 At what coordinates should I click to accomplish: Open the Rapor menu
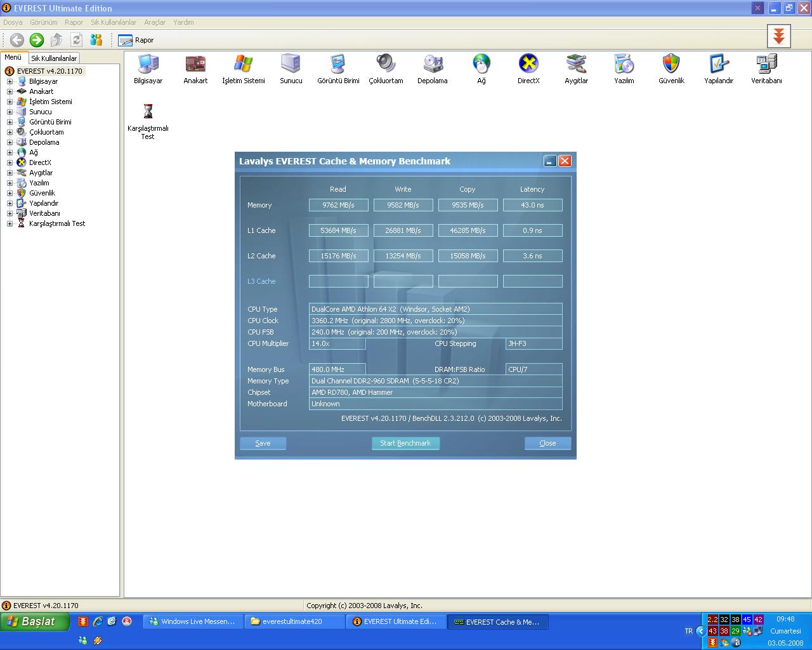pyautogui.click(x=74, y=22)
